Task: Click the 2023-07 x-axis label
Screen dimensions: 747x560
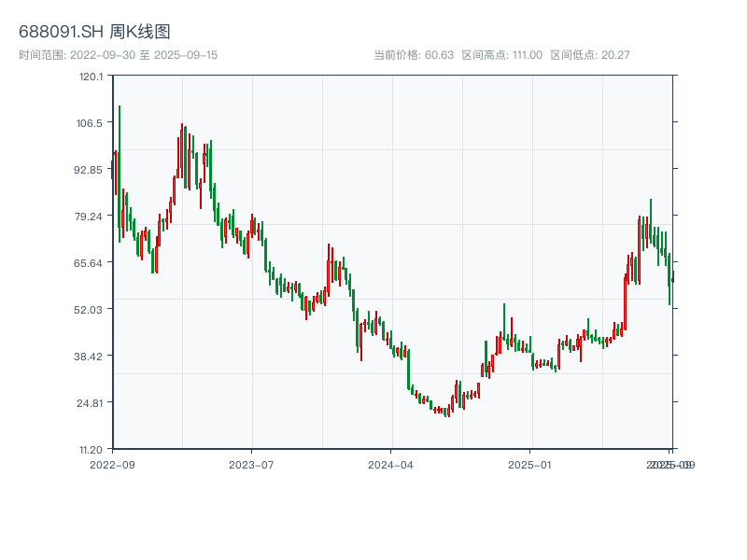Action: 252,463
